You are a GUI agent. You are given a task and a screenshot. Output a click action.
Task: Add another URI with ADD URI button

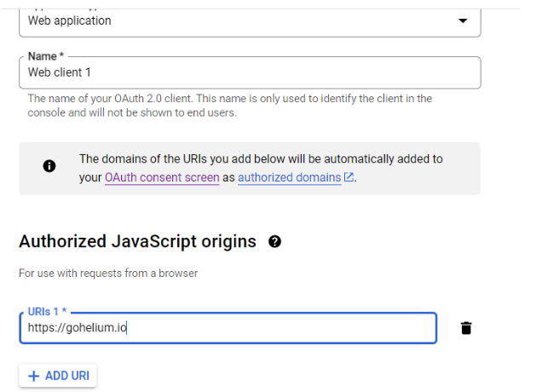[58, 376]
